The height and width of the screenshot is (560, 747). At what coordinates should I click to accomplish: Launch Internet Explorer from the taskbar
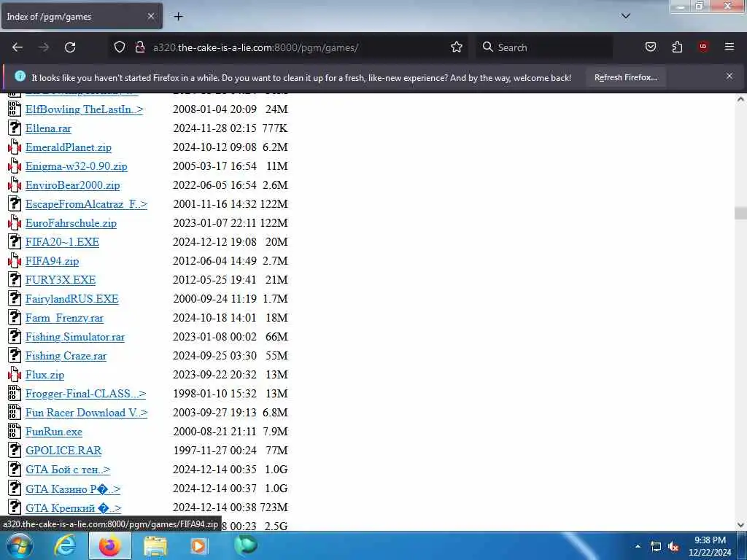click(65, 545)
